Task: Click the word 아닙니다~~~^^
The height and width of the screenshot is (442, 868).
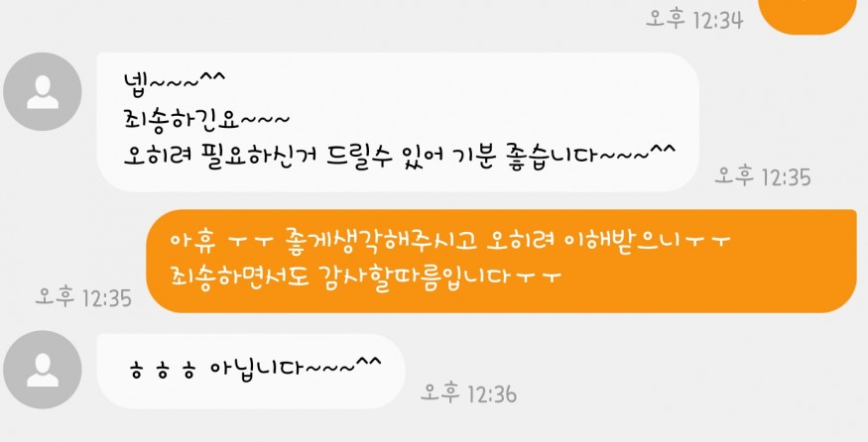Action: pyautogui.click(x=297, y=368)
